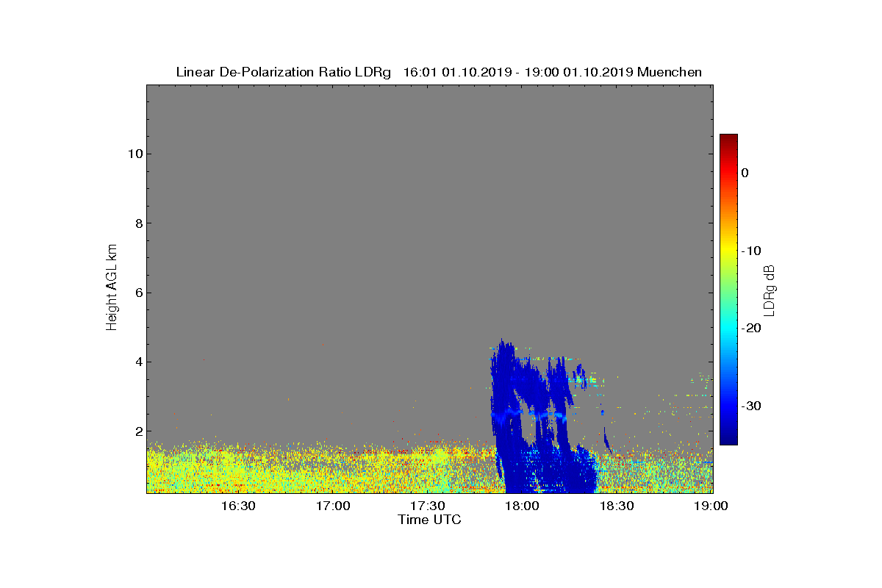Viewport: 882px width, 588px height.
Task: Click the vertical color scale bar
Action: coord(728,290)
